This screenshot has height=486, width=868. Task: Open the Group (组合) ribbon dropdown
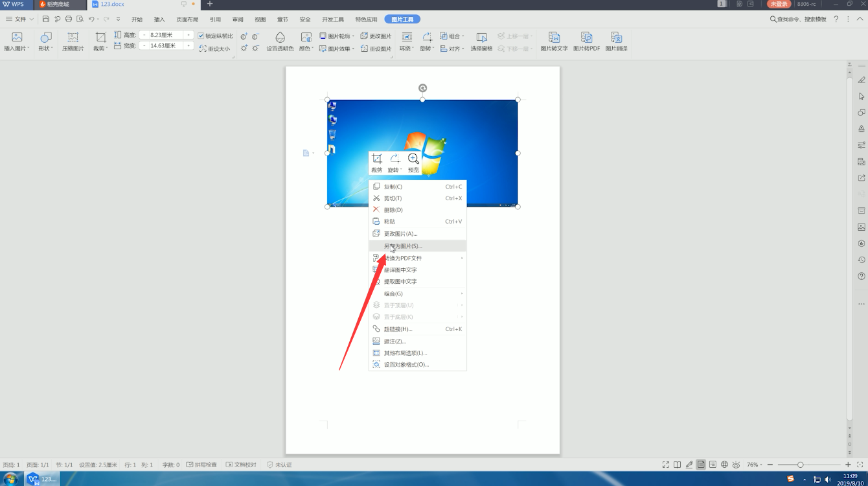452,36
